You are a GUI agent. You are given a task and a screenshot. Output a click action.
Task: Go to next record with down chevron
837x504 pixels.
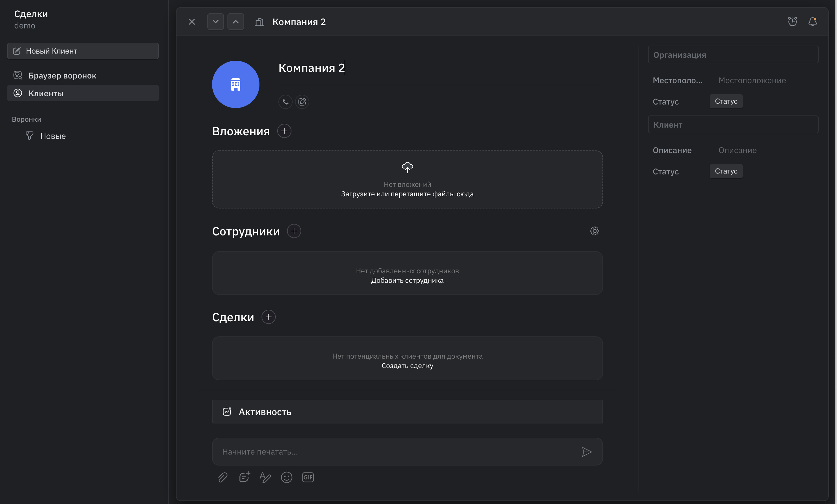pos(215,22)
